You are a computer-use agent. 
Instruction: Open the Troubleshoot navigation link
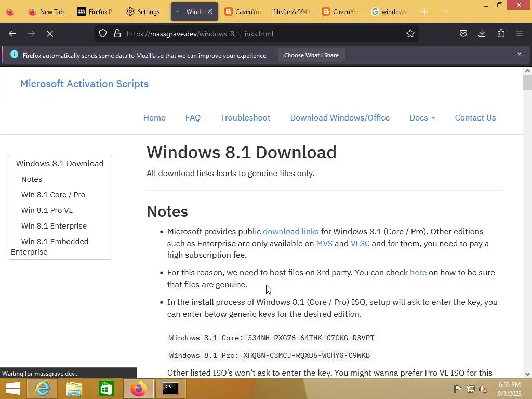click(245, 118)
